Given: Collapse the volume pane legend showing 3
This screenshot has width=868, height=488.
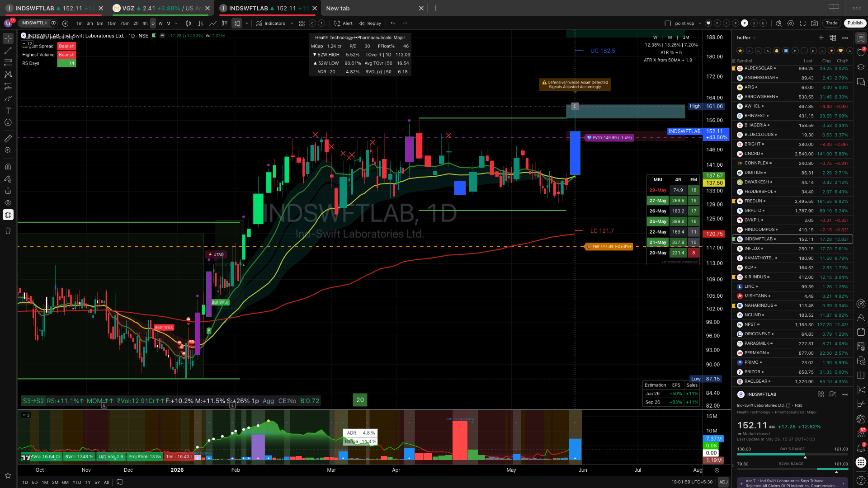Looking at the screenshot, I should click(x=26, y=415).
